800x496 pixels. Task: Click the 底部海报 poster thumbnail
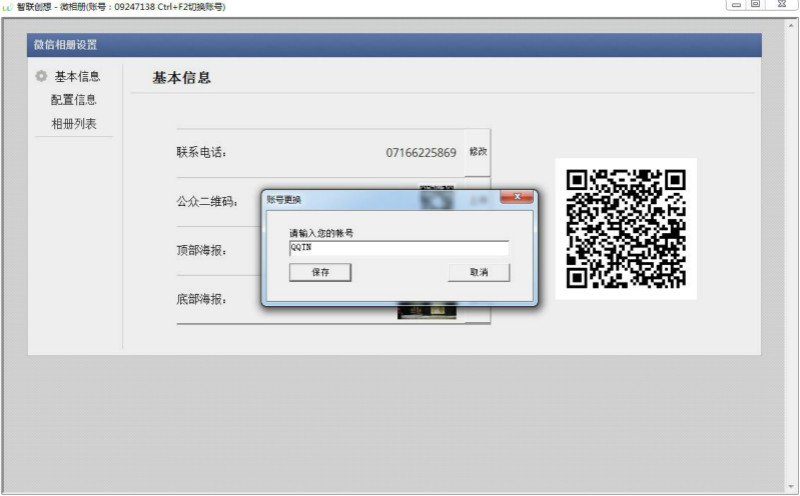(427, 312)
